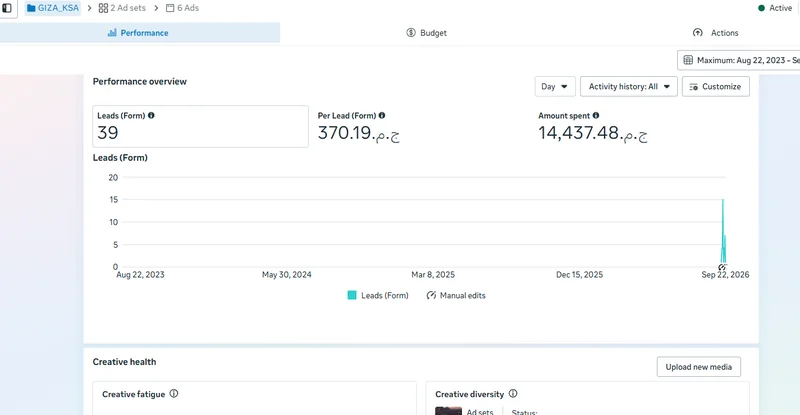
Task: Click the Creative diversity info icon
Action: [513, 394]
